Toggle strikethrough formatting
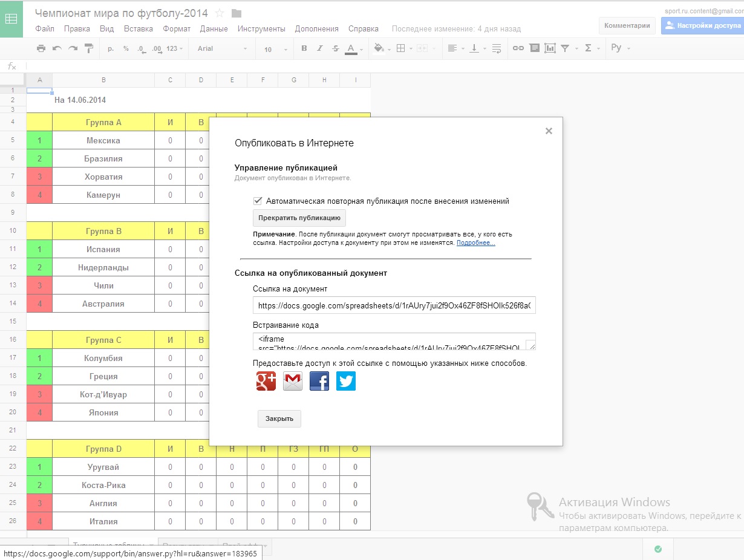Image resolution: width=744 pixels, height=560 pixels. pyautogui.click(x=336, y=48)
